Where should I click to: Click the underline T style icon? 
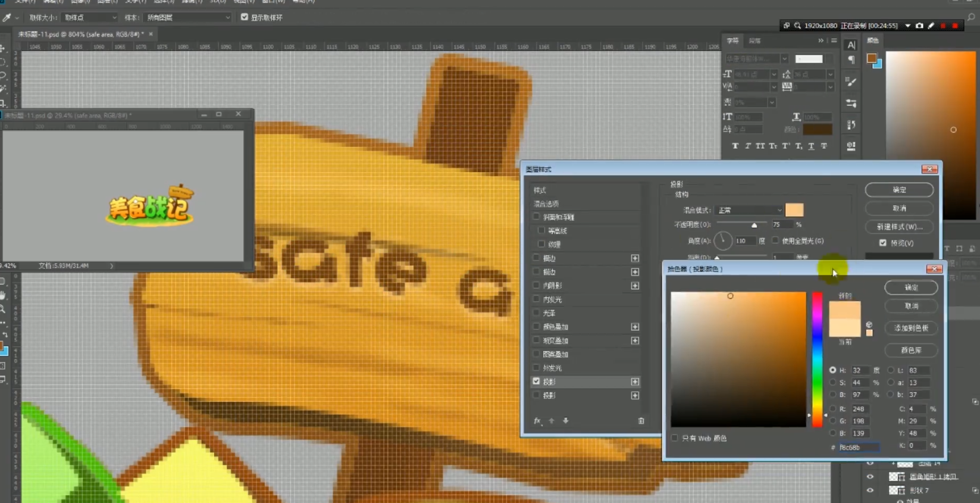click(x=811, y=146)
